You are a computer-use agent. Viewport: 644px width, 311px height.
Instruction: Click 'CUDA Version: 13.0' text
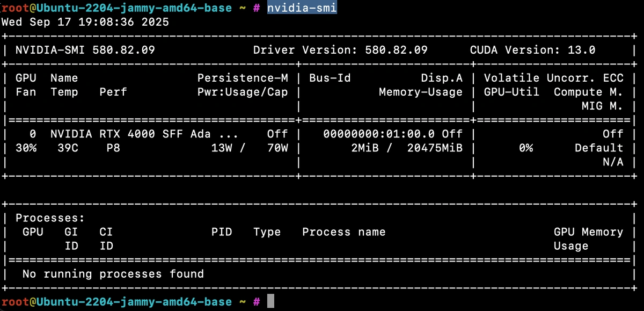[532, 50]
